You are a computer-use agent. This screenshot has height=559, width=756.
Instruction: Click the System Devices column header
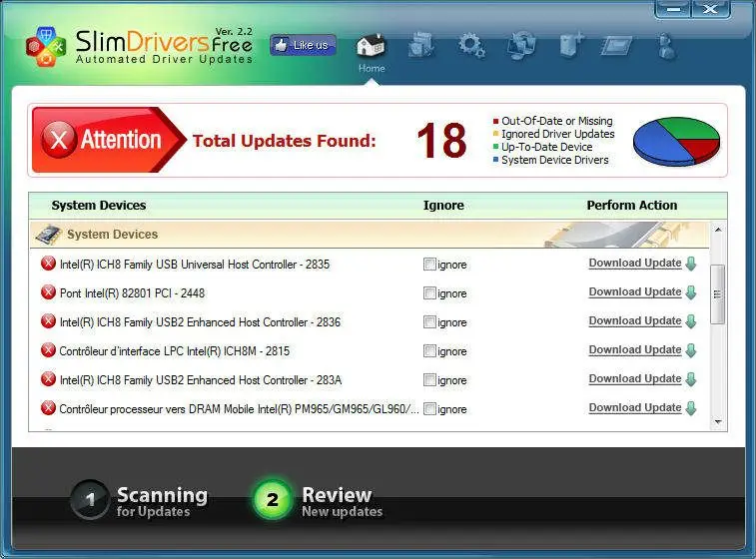pos(98,206)
